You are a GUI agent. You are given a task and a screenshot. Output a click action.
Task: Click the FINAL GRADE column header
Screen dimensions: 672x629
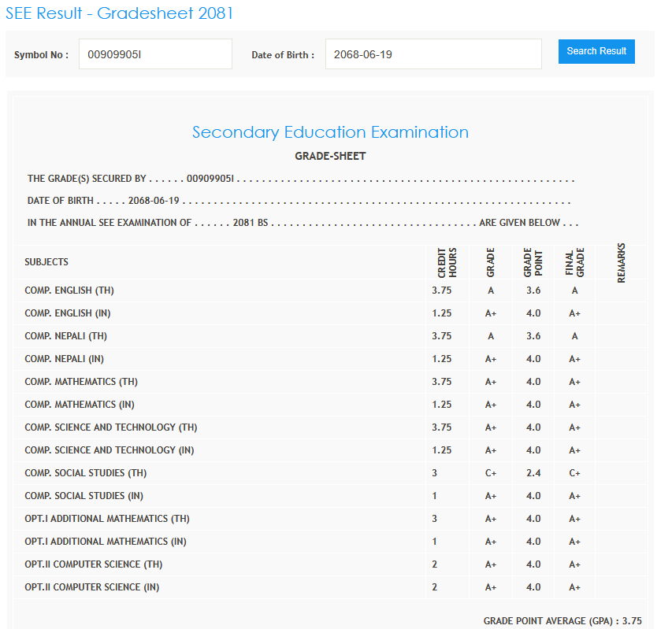(x=574, y=262)
